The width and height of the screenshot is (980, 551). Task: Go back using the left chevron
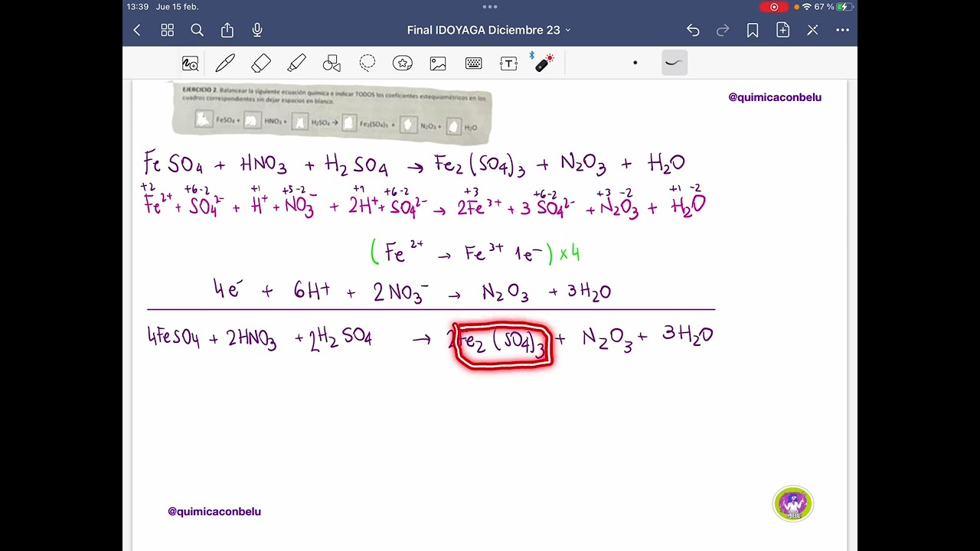tap(137, 30)
